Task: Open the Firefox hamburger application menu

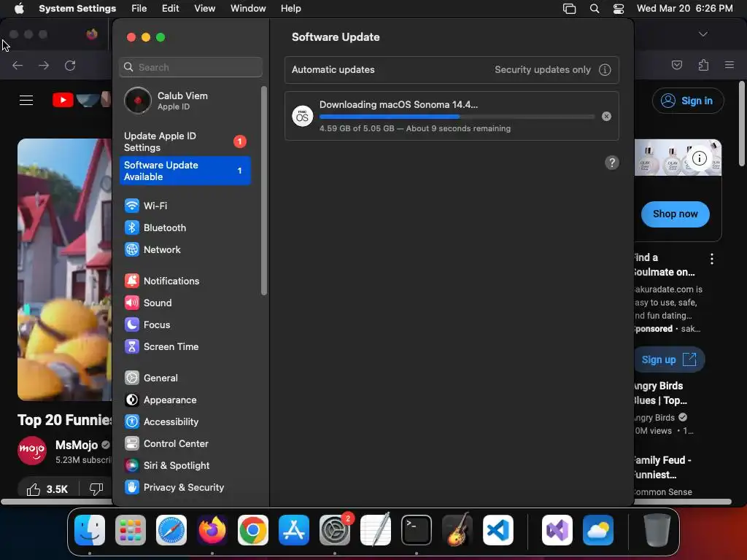Action: tap(729, 65)
